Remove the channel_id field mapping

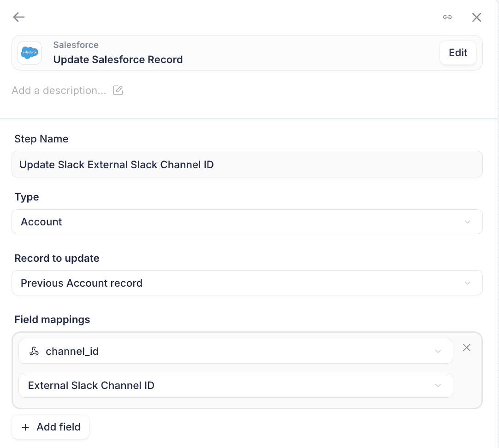pos(467,348)
